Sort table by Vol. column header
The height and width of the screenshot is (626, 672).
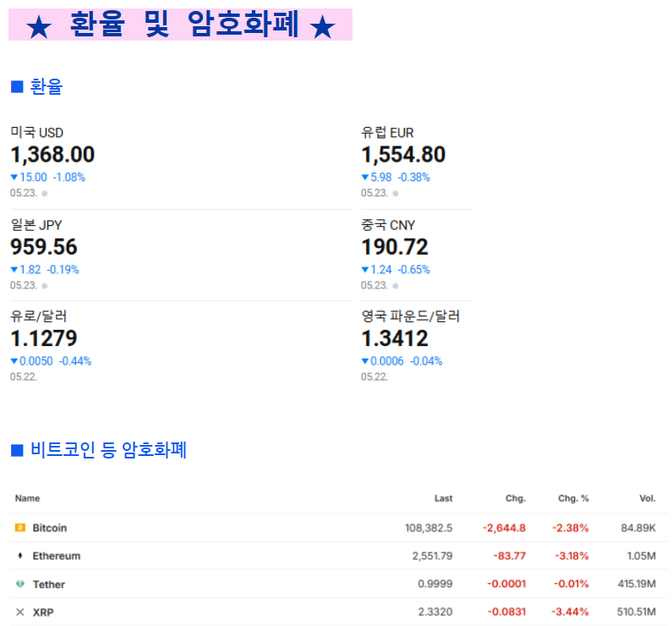click(x=647, y=498)
